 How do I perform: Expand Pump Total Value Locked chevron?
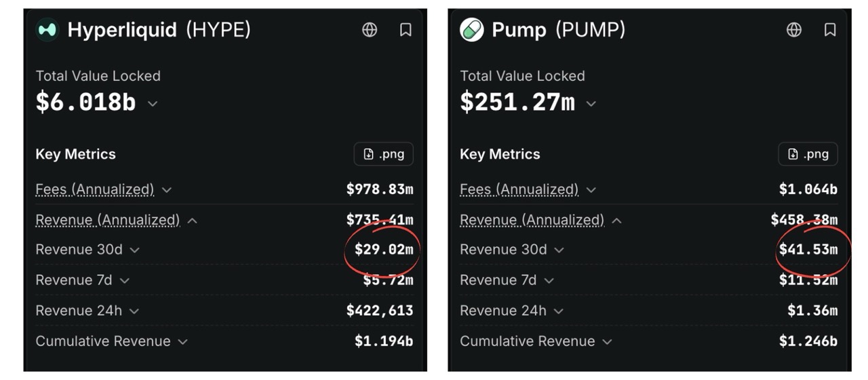[591, 104]
